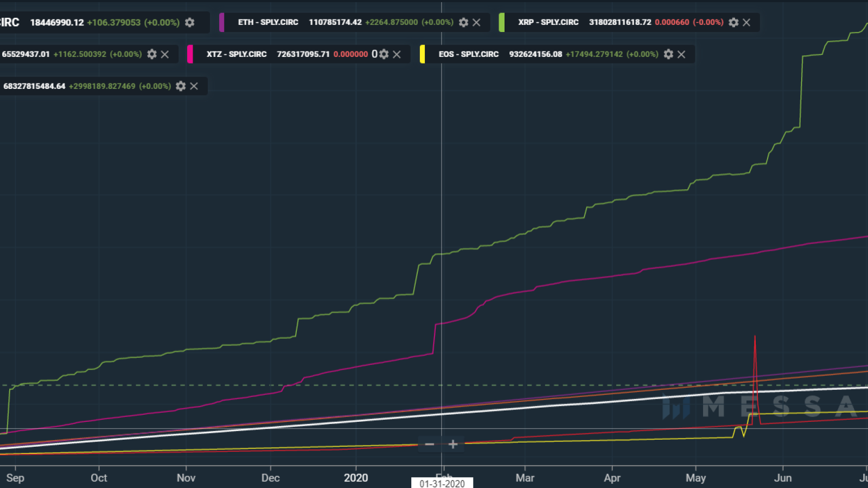Image resolution: width=868 pixels, height=488 pixels.
Task: Click the Apr label on time axis
Action: [612, 478]
